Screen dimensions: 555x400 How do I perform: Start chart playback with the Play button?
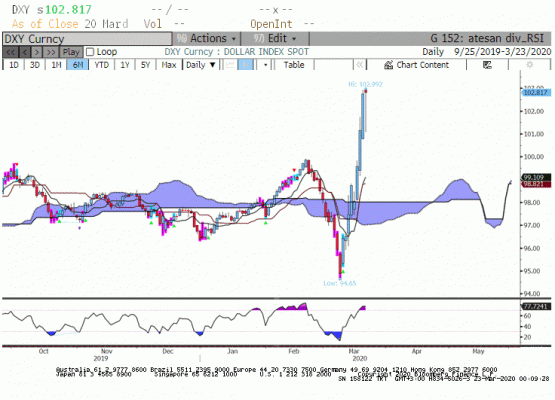coord(71,52)
